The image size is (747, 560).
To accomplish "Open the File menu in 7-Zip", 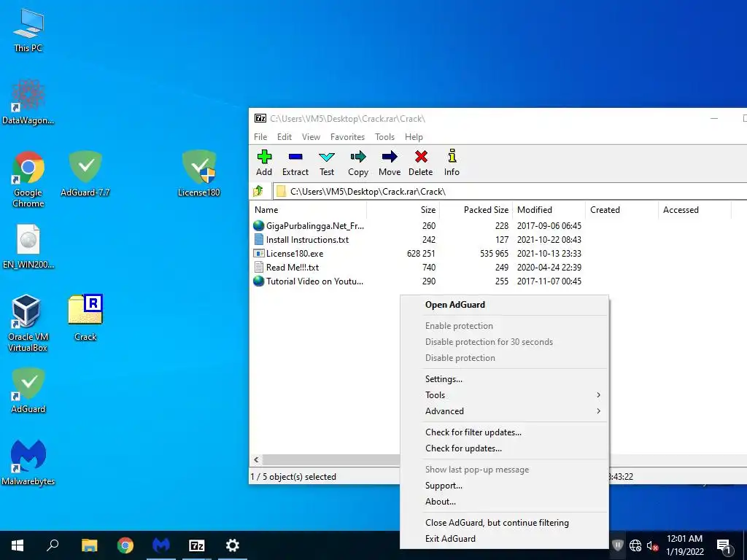I will (x=260, y=137).
